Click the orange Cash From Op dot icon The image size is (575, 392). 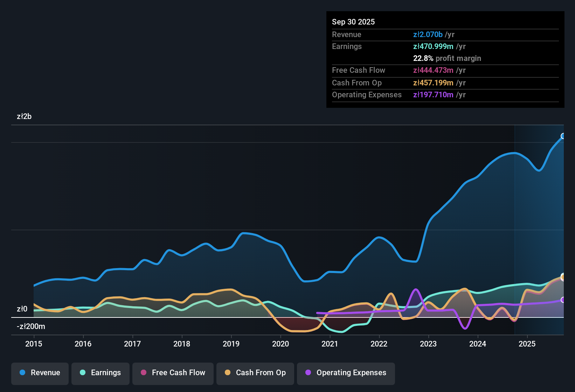(x=227, y=373)
